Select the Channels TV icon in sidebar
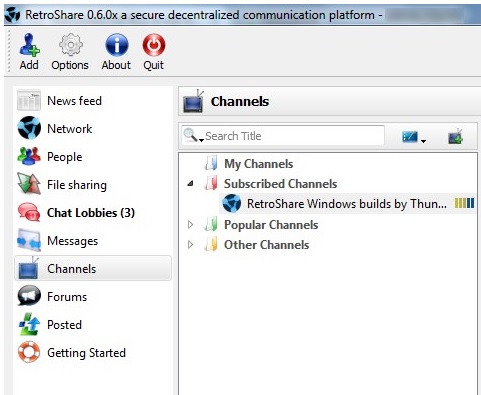Viewport: 481px width, 395px height. 28,268
